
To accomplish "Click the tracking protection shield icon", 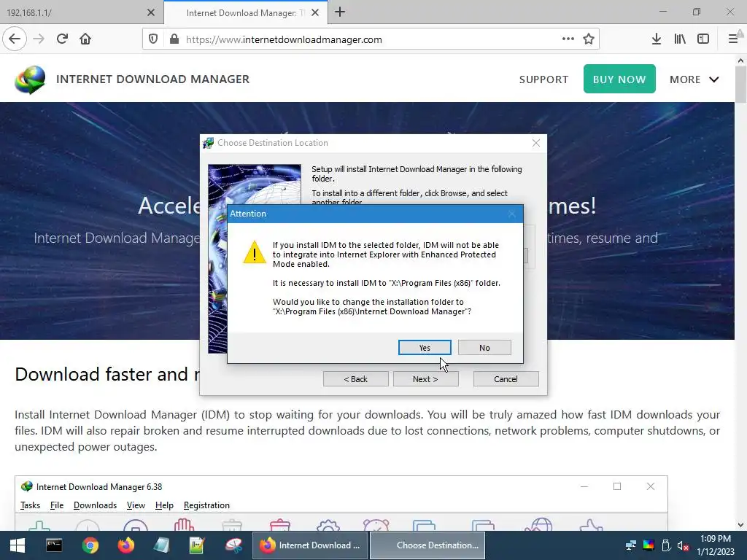I will (153, 39).
